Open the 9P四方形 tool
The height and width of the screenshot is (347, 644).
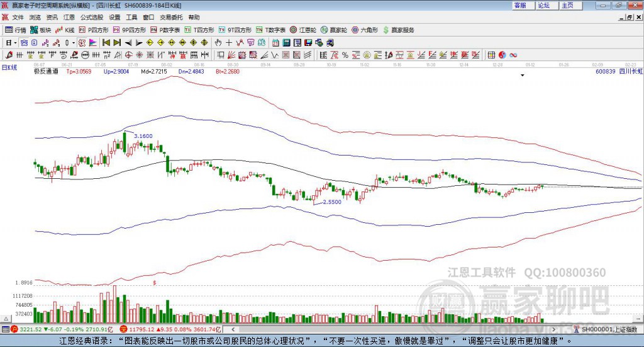point(130,30)
